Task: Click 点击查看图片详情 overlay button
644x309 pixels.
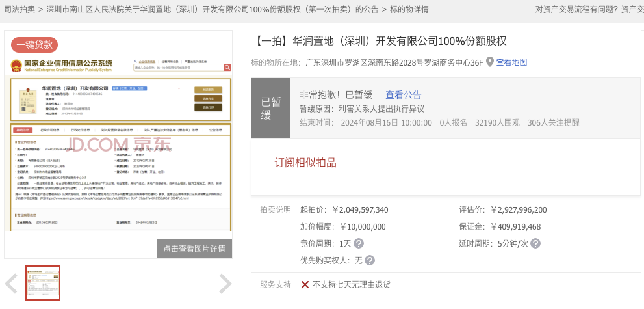Action: pos(194,249)
